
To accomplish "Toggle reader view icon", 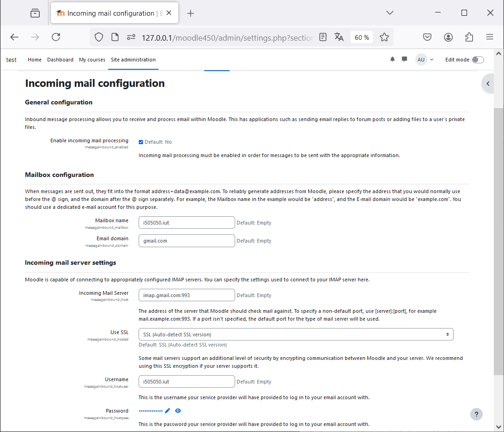I will [323, 37].
